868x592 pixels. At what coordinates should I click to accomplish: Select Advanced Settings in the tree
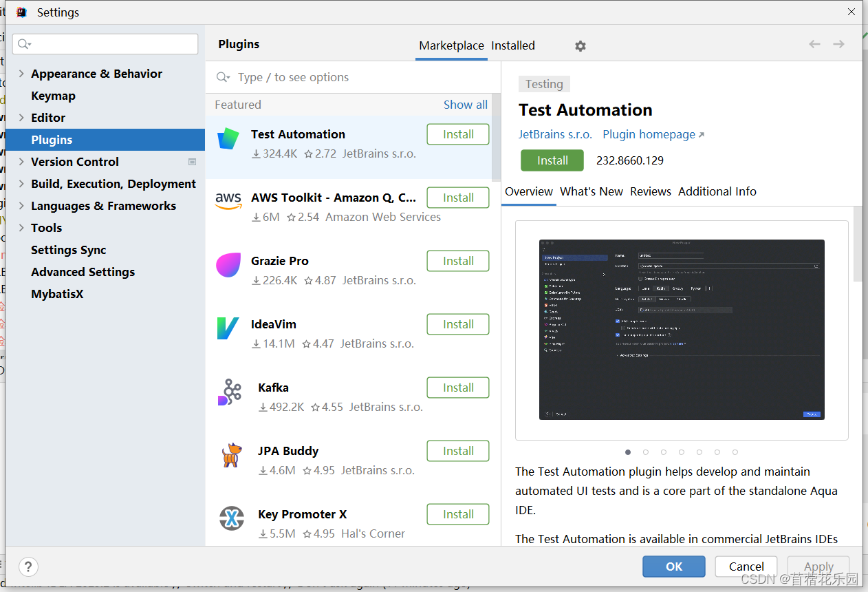(x=83, y=272)
